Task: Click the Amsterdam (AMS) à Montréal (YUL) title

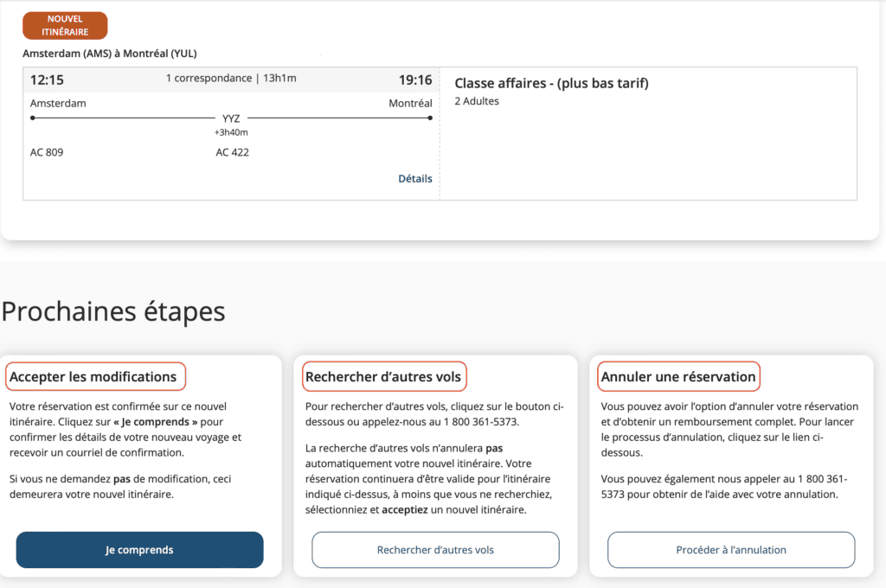Action: 110,54
